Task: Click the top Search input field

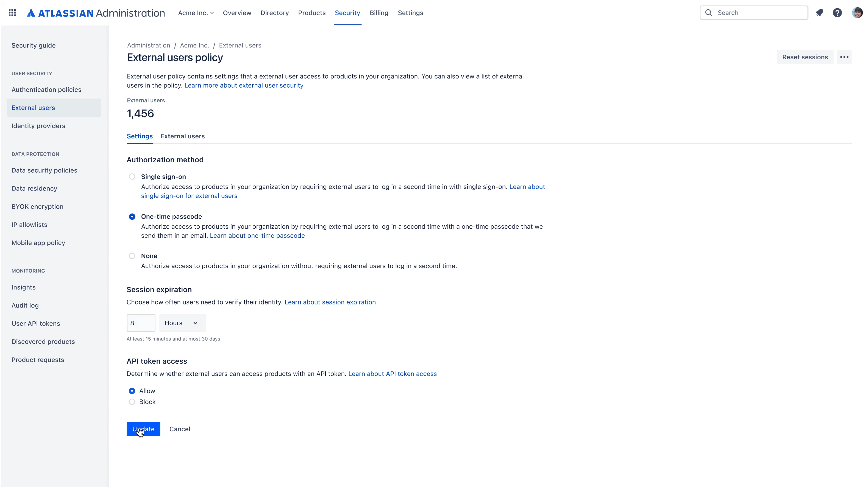Action: (754, 13)
